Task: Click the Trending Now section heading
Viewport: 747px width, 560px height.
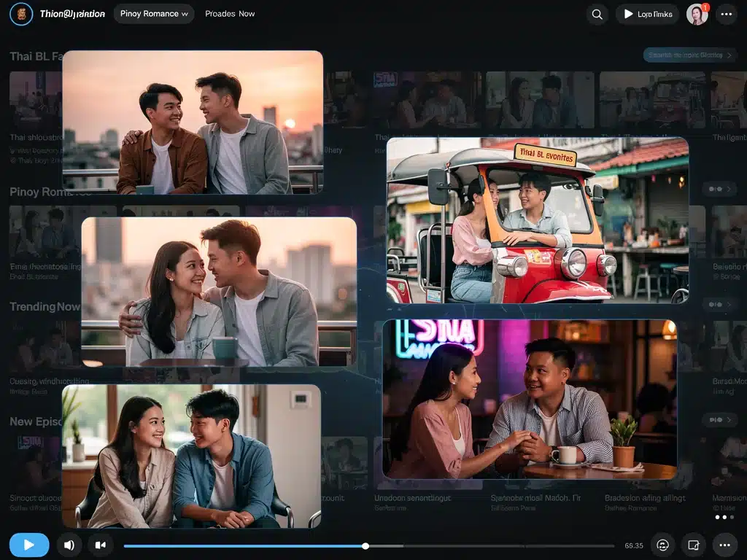Action: [x=44, y=307]
